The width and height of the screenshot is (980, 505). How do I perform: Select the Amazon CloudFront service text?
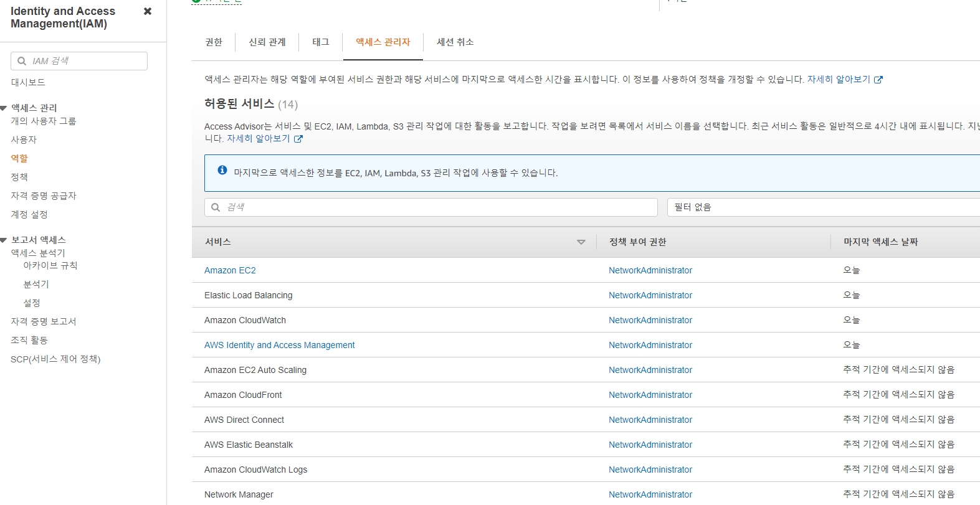coord(243,395)
